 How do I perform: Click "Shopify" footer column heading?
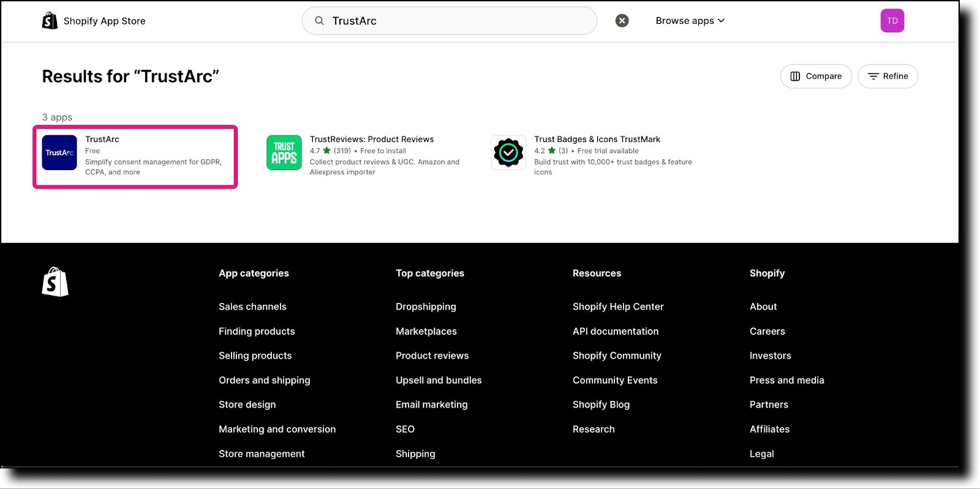767,274
